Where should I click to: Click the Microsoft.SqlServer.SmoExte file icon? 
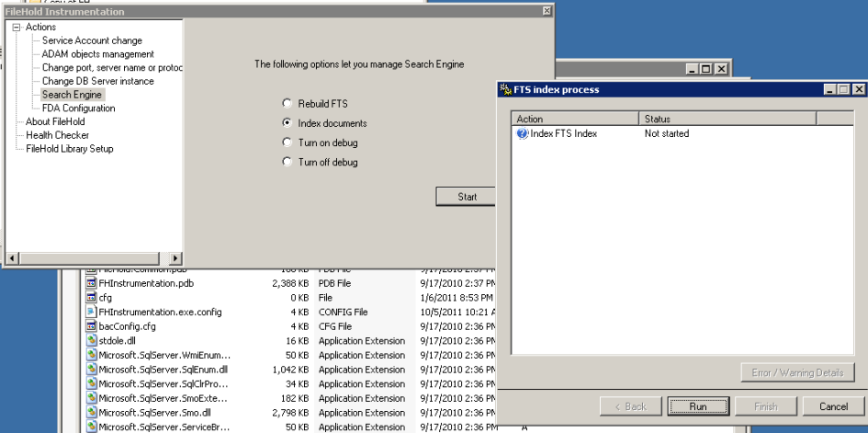click(92, 398)
